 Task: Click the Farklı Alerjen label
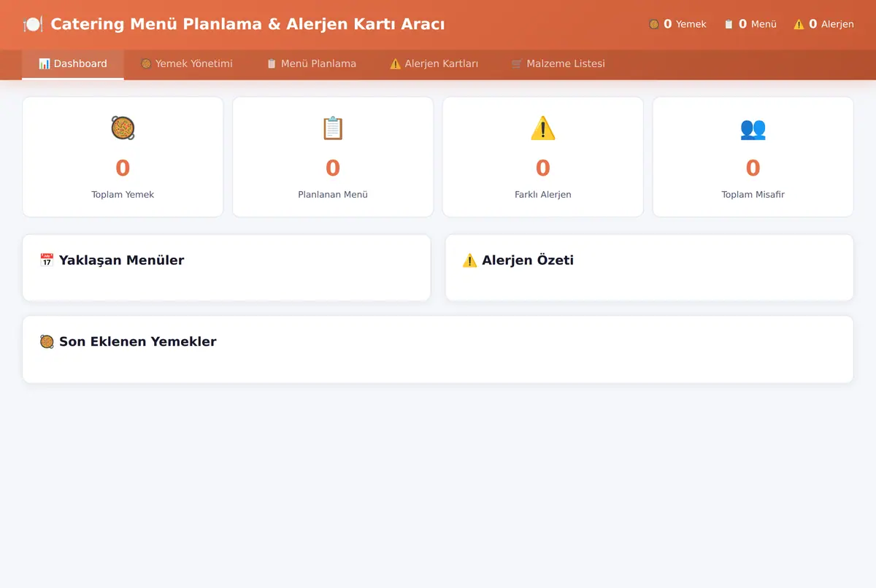[x=543, y=195]
